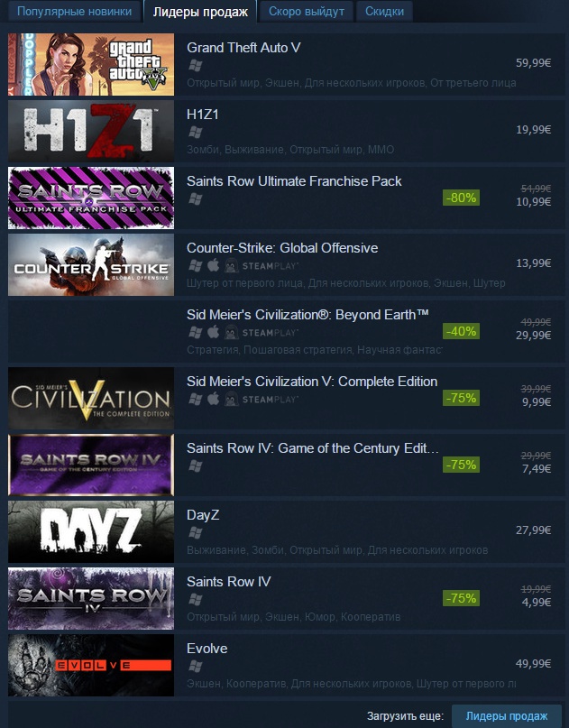Select the Скидки tab
Viewport: 569px width, 728px height.
click(x=384, y=11)
